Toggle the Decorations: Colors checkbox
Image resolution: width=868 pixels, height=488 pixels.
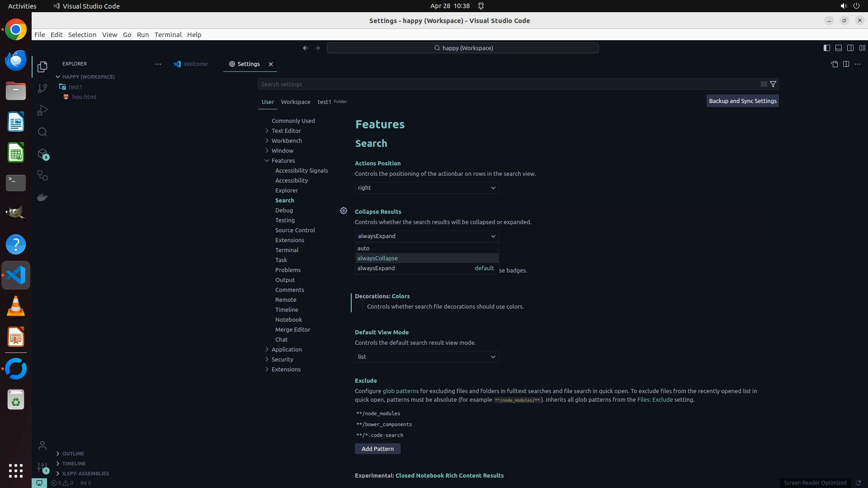359,307
